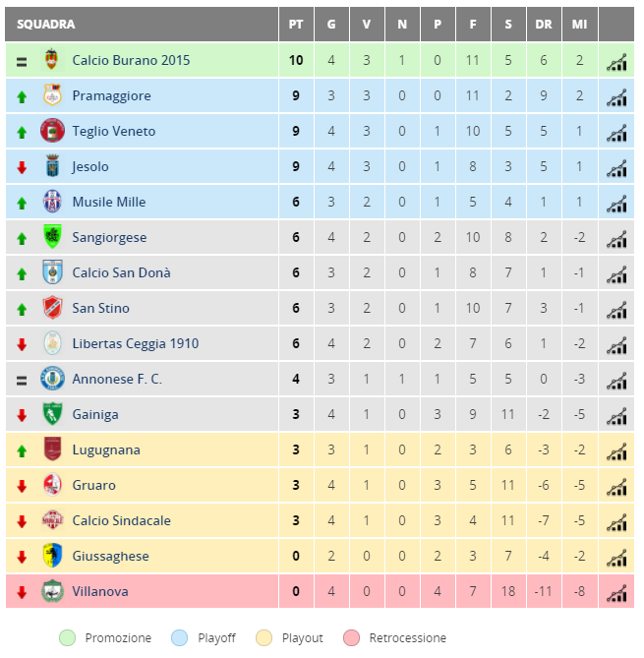Sort table by DR column header
The height and width of the screenshot is (658, 644).
tap(544, 25)
